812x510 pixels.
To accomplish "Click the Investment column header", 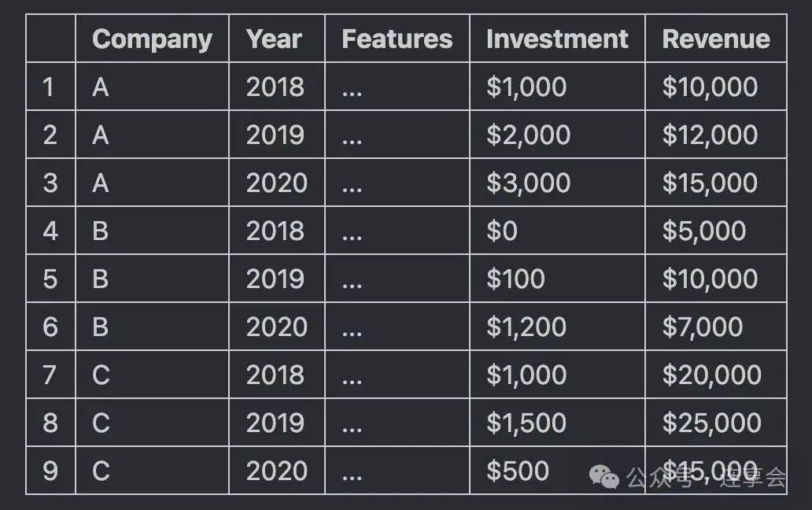I will click(x=557, y=39).
